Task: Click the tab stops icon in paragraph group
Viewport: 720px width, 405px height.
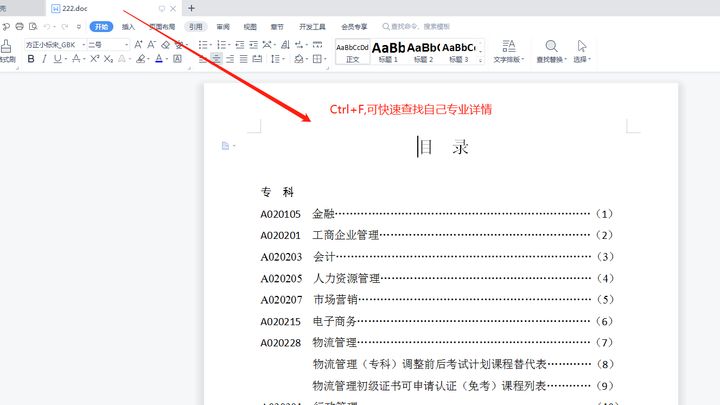Action: 317,45
